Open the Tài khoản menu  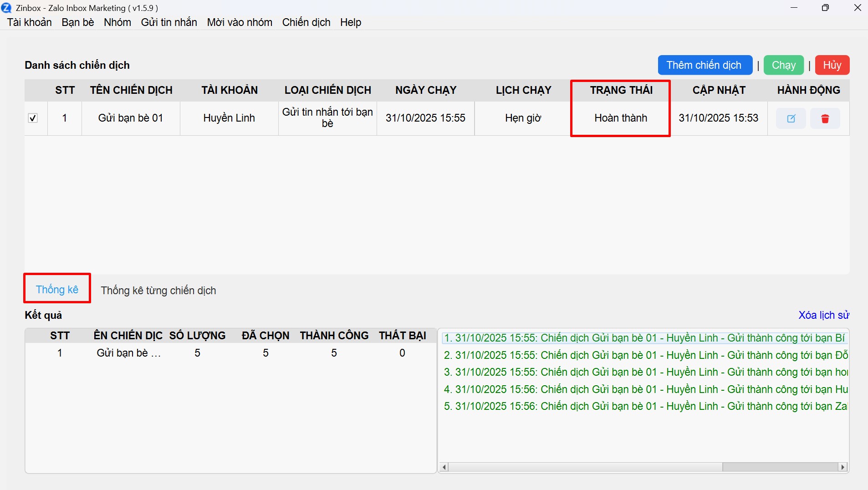point(30,22)
